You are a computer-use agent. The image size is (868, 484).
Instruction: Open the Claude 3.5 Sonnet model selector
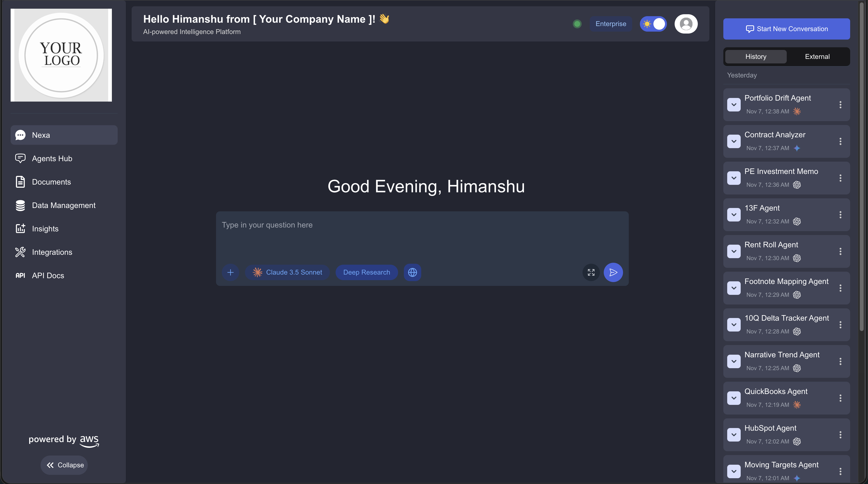[287, 272]
